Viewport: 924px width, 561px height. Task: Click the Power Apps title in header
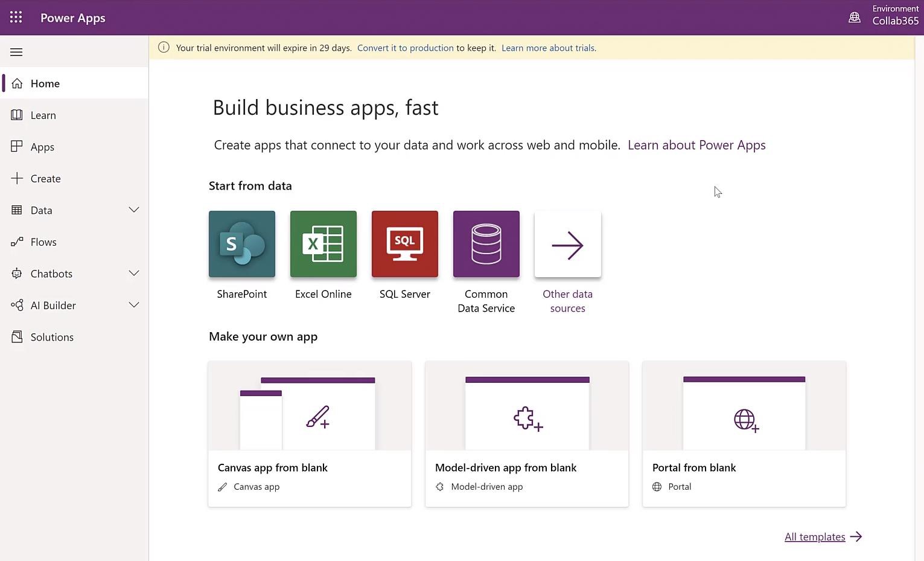click(73, 18)
